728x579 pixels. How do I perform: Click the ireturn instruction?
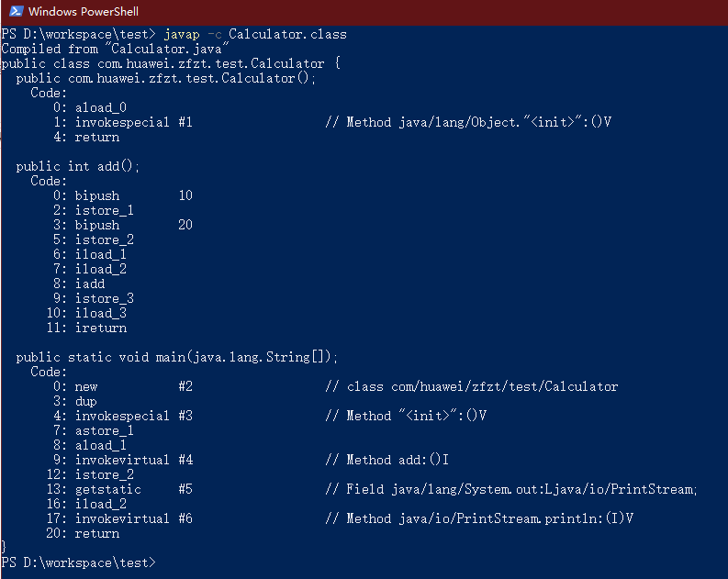pos(100,328)
